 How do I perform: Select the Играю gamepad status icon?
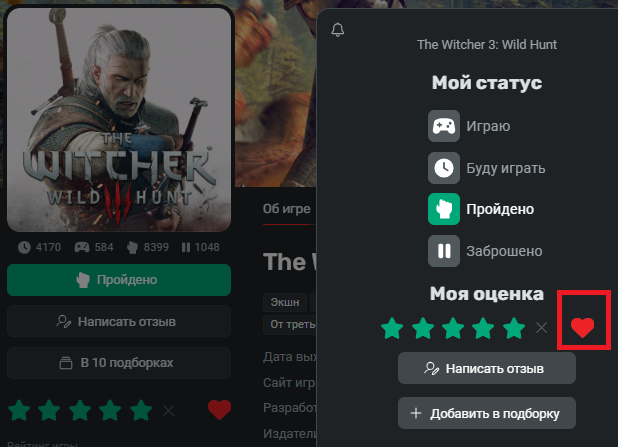point(444,126)
